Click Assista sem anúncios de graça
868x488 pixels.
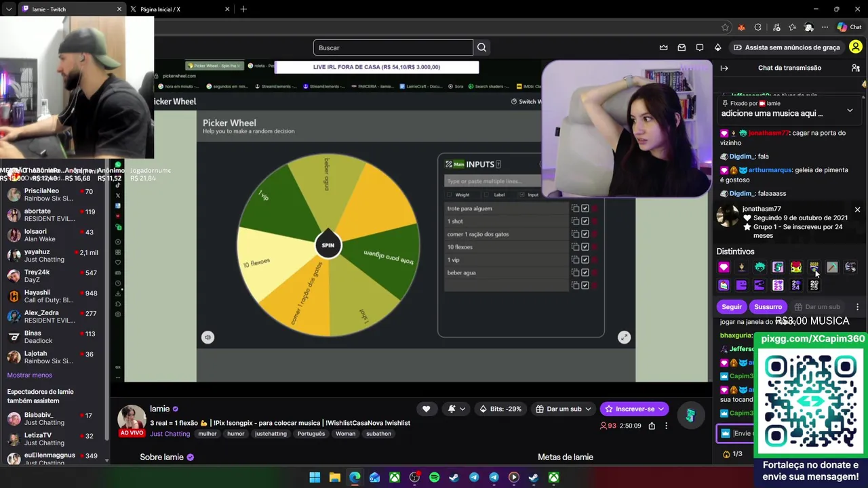click(787, 47)
